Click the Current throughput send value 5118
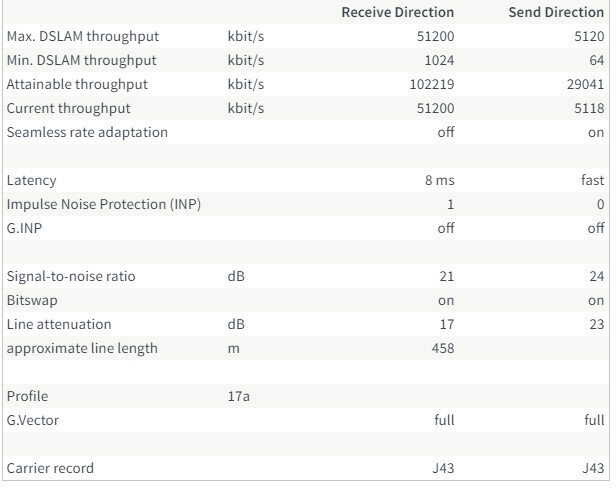 coord(589,108)
